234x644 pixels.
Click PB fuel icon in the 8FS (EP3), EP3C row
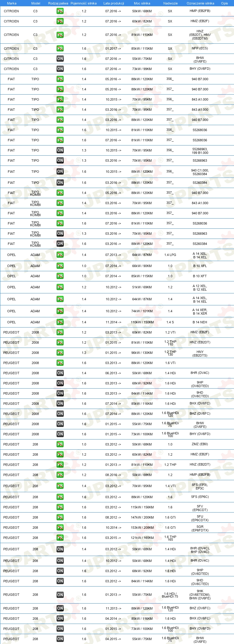[60, 486]
